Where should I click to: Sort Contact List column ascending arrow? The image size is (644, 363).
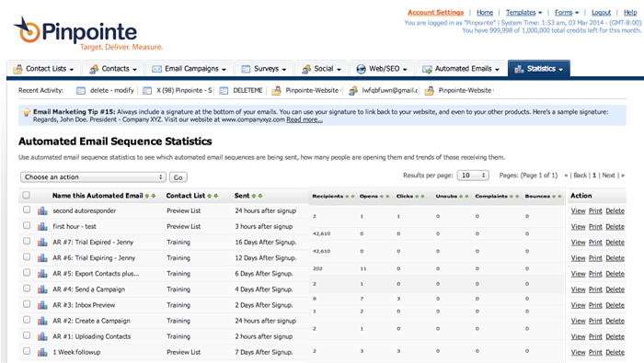(210, 196)
